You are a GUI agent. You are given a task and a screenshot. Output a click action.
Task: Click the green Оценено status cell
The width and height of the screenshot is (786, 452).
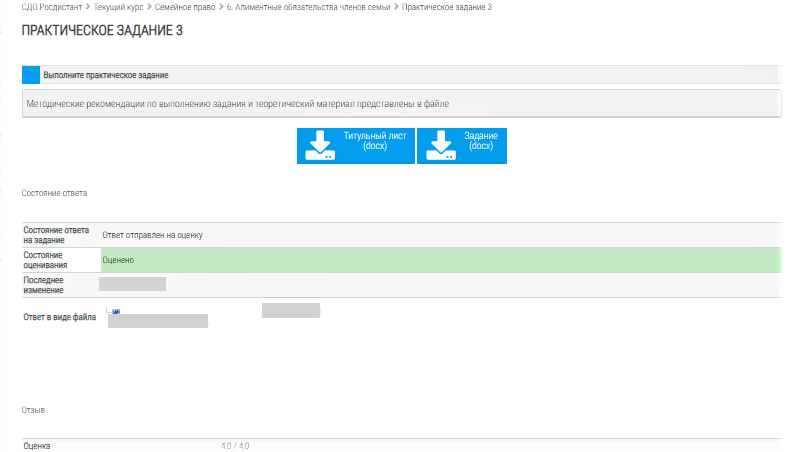coord(438,260)
